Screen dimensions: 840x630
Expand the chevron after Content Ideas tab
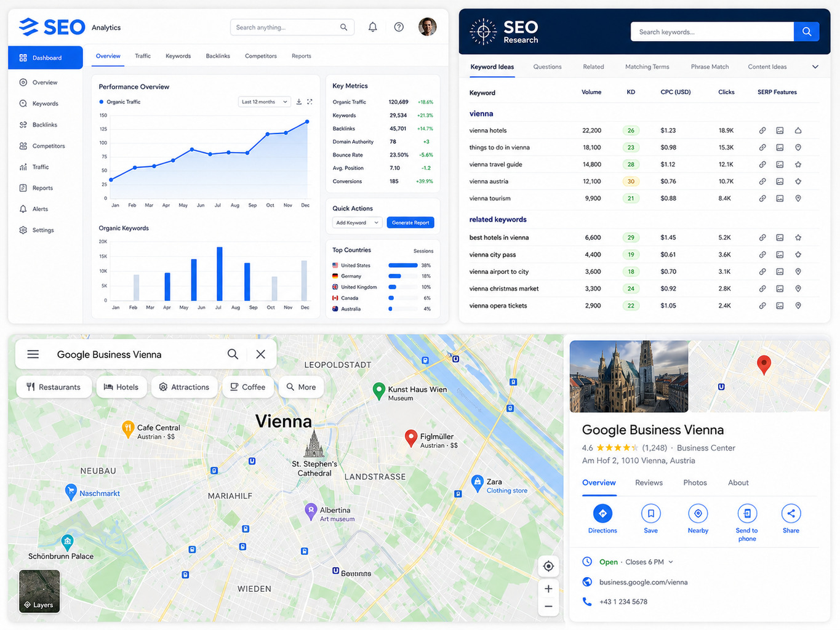pyautogui.click(x=815, y=66)
